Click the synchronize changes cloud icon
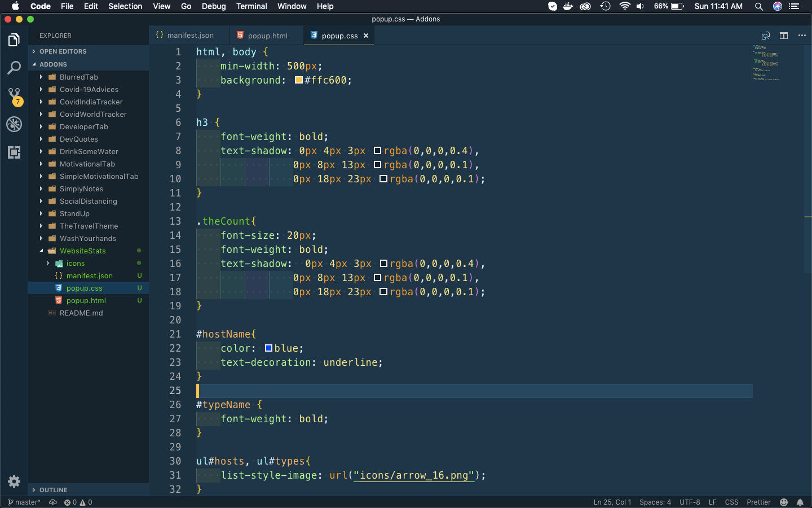The image size is (812, 508). (x=53, y=502)
